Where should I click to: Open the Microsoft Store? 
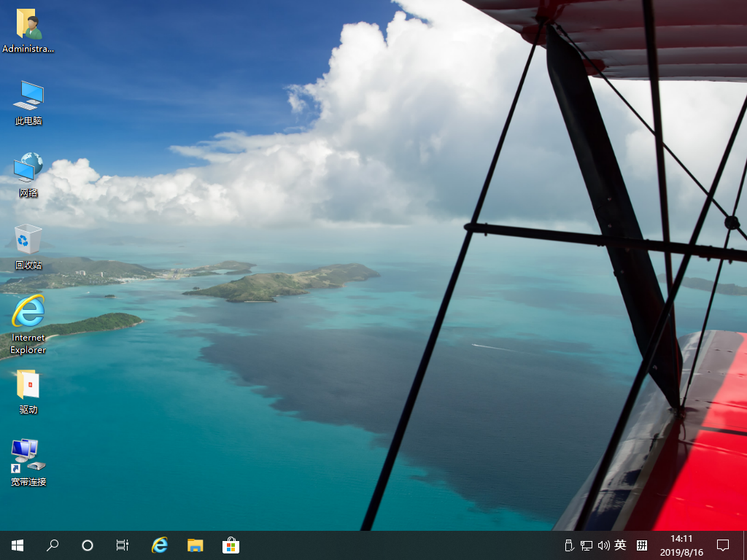point(231,545)
